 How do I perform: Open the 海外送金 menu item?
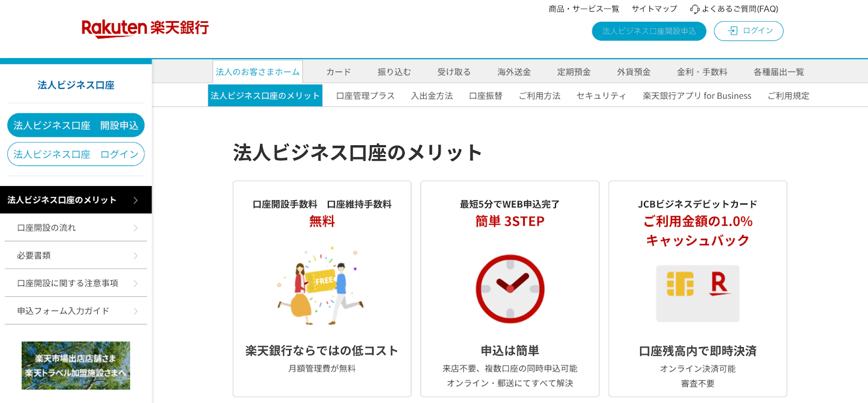[514, 72]
